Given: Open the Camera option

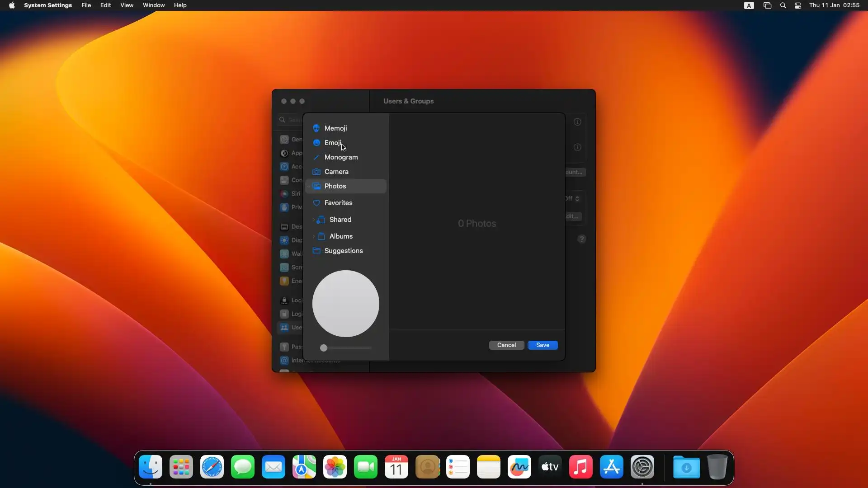Looking at the screenshot, I should [x=336, y=172].
